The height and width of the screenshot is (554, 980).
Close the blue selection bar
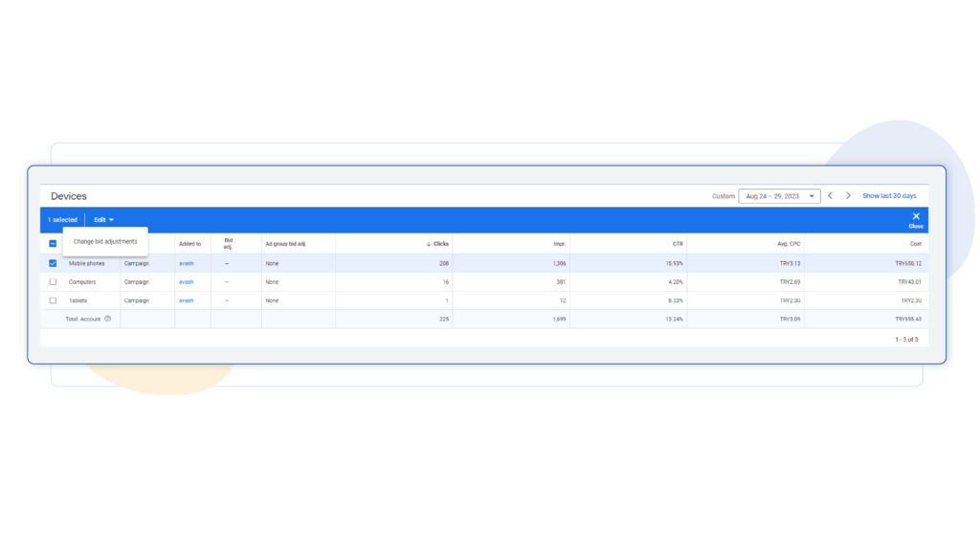pos(916,220)
